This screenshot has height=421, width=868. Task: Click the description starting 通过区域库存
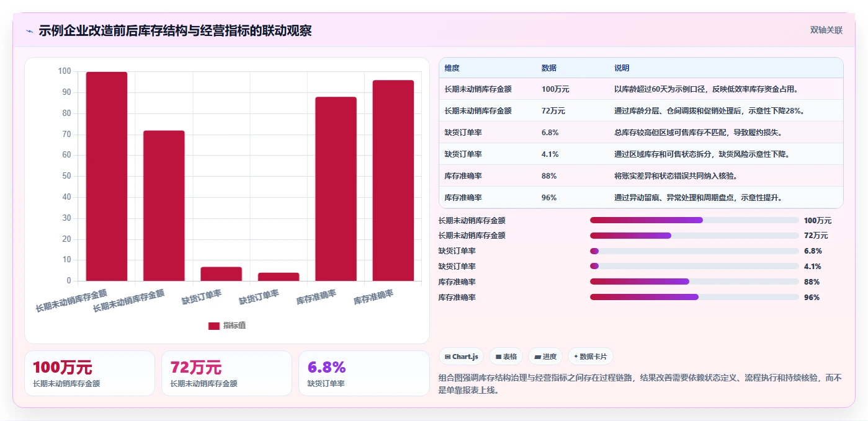[x=702, y=154]
